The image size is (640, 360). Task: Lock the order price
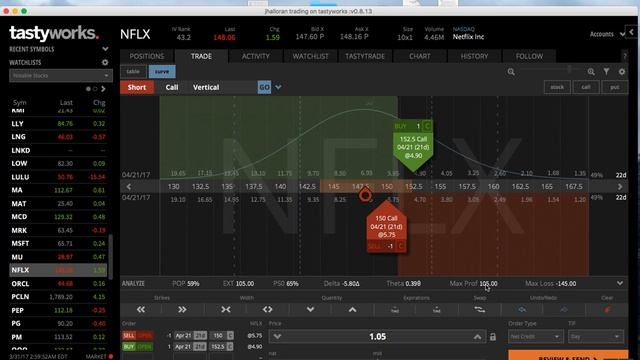coord(493,337)
